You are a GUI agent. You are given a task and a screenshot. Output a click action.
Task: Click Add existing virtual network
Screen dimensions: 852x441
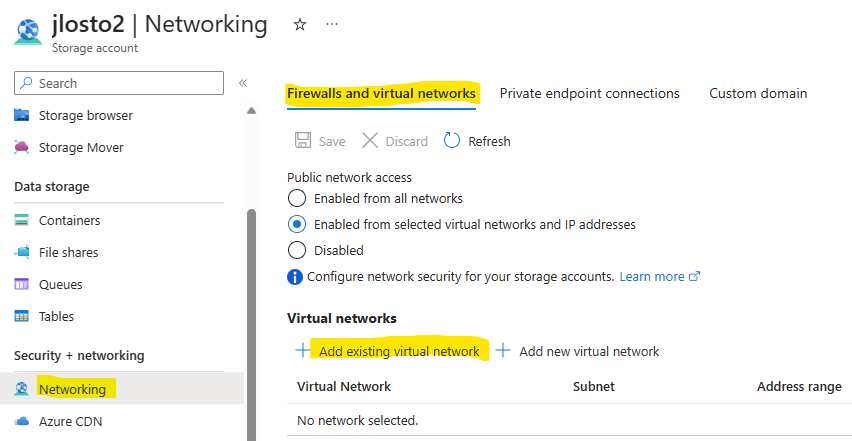point(399,351)
